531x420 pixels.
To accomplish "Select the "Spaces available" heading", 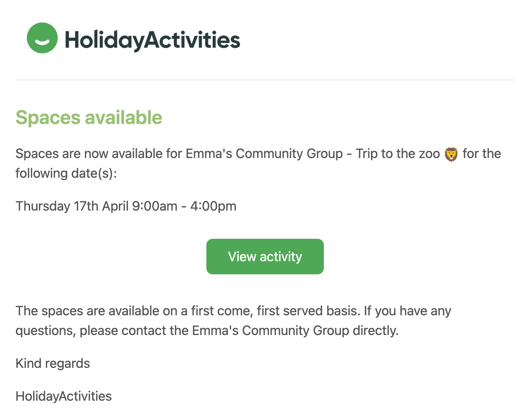I will point(89,118).
